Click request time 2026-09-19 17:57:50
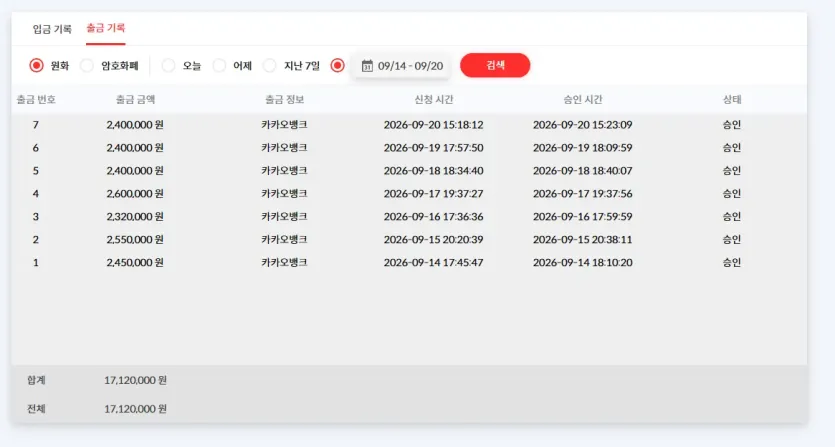The image size is (835, 447). coord(433,148)
